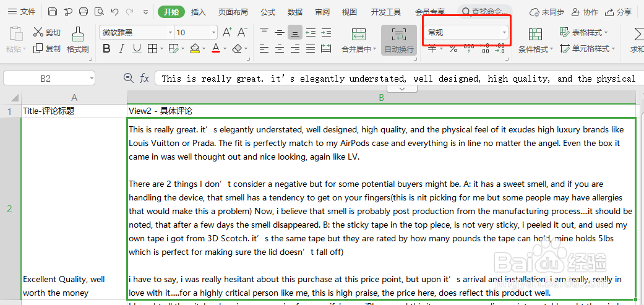This screenshot has width=644, height=305.
Task: Increase font size with A+ icon
Action: click(x=226, y=32)
